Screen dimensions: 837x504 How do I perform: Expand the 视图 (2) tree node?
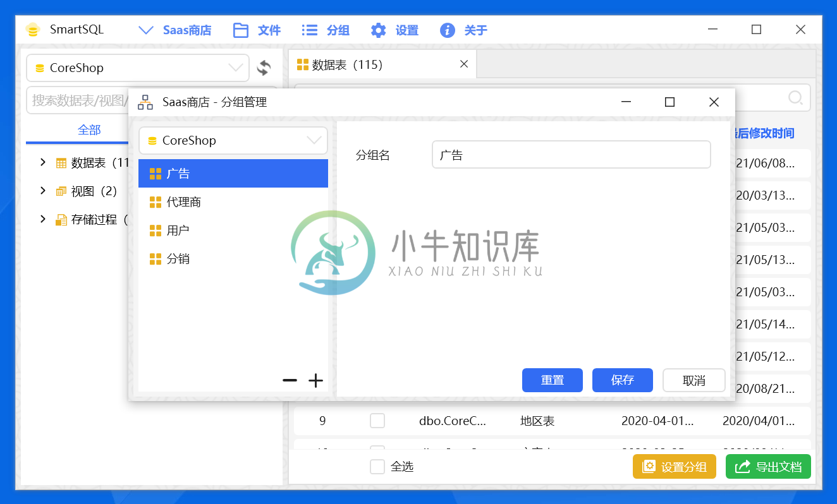click(43, 191)
